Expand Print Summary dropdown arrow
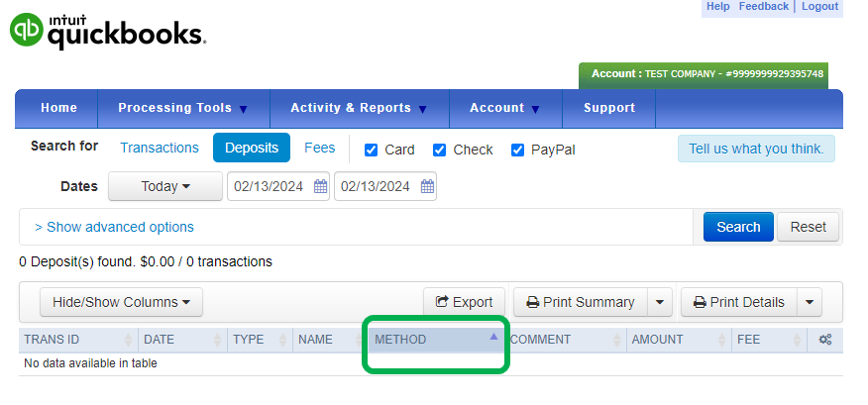This screenshot has width=868, height=405. (659, 302)
